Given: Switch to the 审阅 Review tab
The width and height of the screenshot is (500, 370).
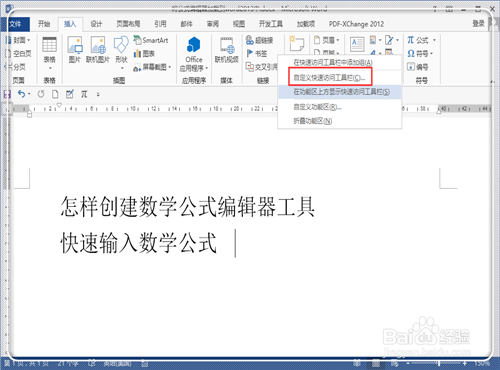Looking at the screenshot, I should pos(213,24).
